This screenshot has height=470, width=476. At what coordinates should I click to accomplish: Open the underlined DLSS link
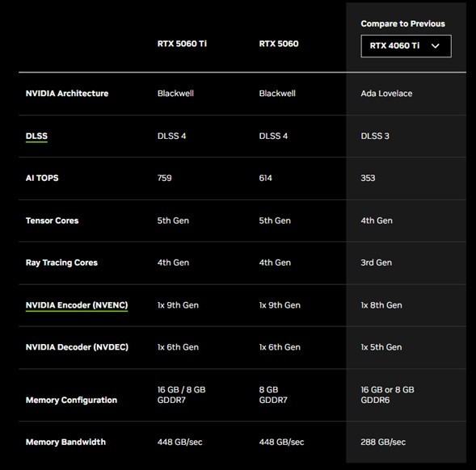(36, 136)
